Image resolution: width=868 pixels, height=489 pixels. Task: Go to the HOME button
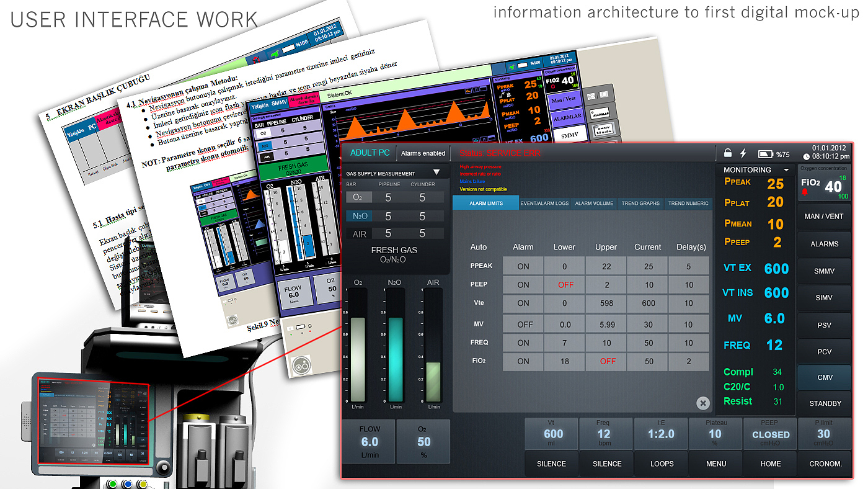[x=771, y=464]
